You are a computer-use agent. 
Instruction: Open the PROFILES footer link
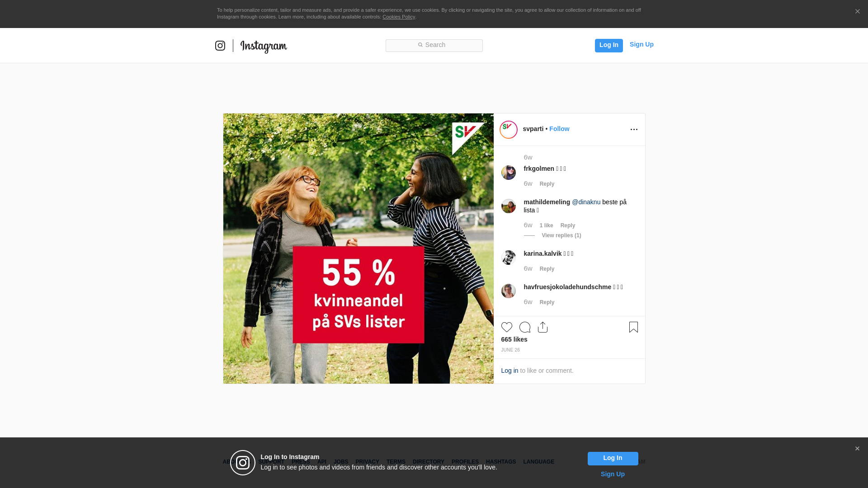coord(465,462)
